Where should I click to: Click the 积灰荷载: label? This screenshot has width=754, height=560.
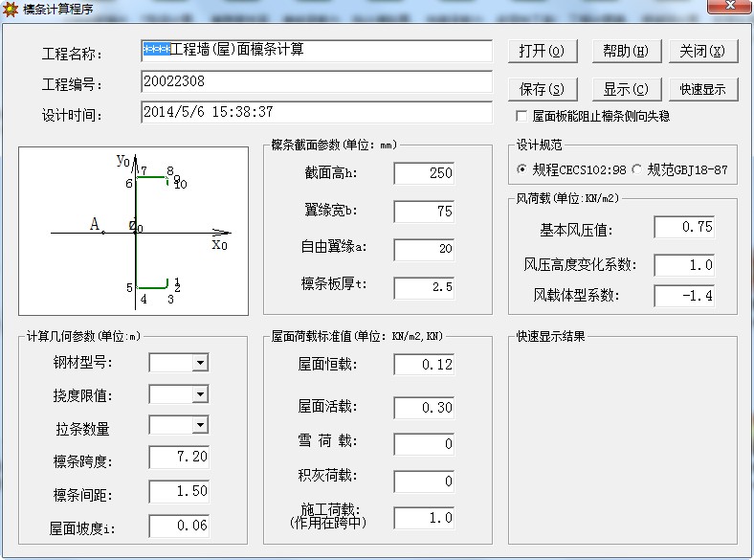click(x=327, y=476)
